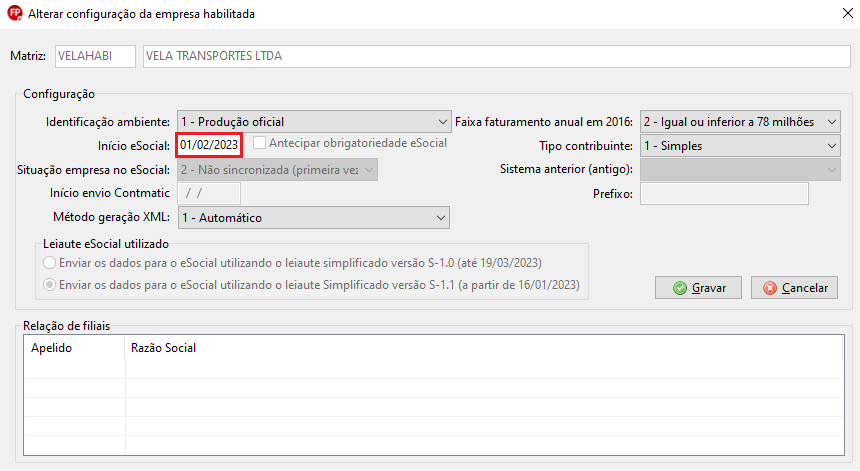The image size is (860, 471).
Task: Click the green checkmark icon on Gravar
Action: click(x=680, y=288)
